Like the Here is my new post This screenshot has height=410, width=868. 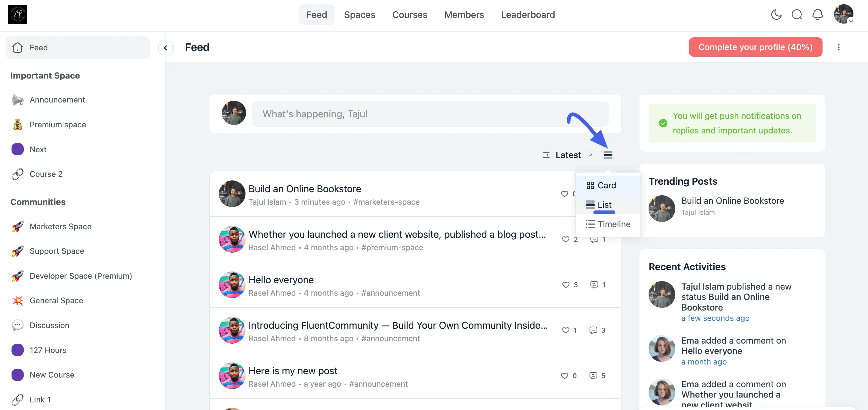pos(565,376)
